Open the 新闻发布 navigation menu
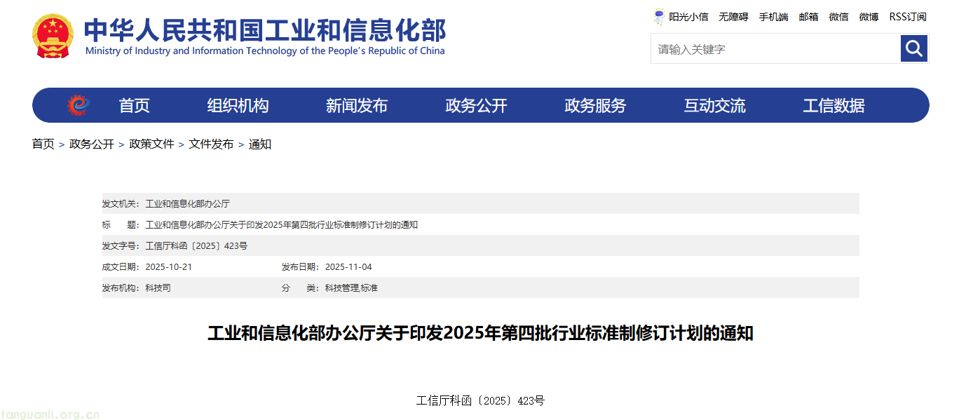This screenshot has width=980, height=420. [356, 104]
